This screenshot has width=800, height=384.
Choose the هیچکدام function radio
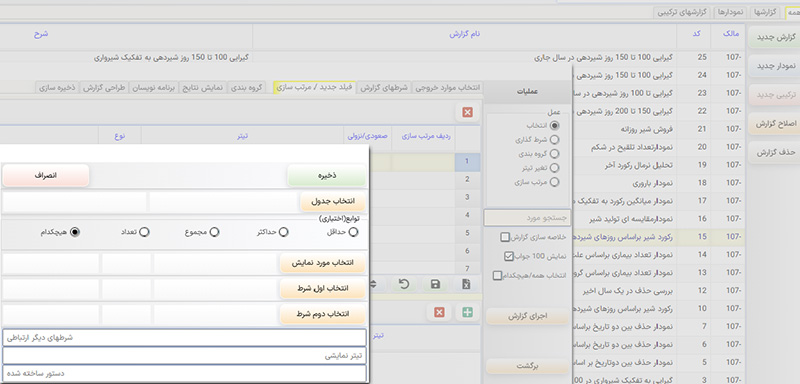(x=76, y=232)
